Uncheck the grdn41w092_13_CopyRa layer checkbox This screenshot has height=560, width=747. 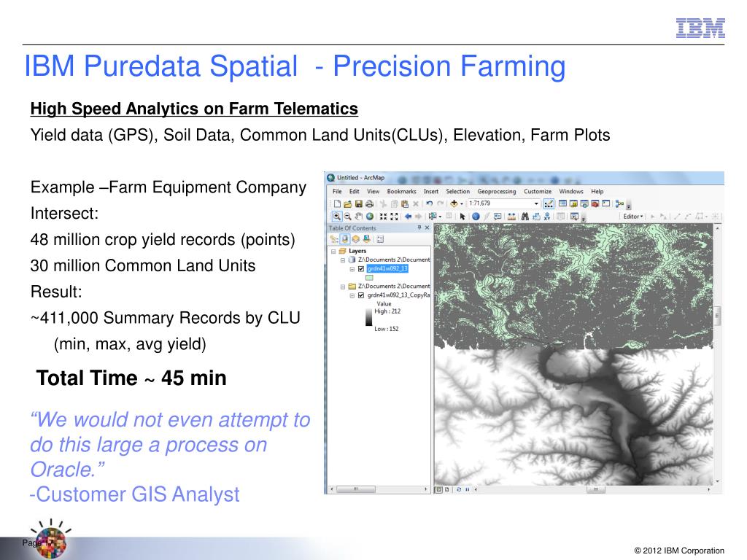click(361, 295)
